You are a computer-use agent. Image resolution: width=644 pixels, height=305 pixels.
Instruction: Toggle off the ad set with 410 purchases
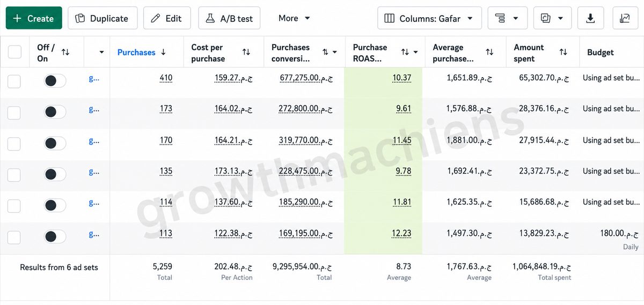click(x=55, y=81)
